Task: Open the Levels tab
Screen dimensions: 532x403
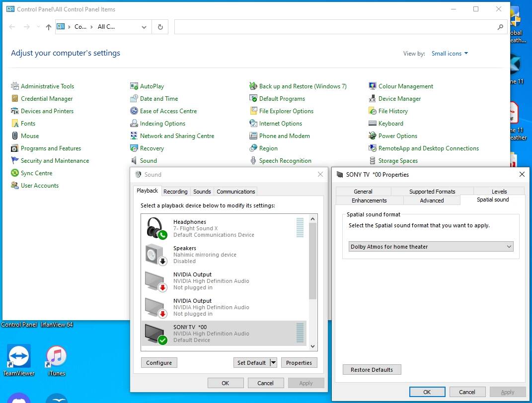Action: click(499, 192)
